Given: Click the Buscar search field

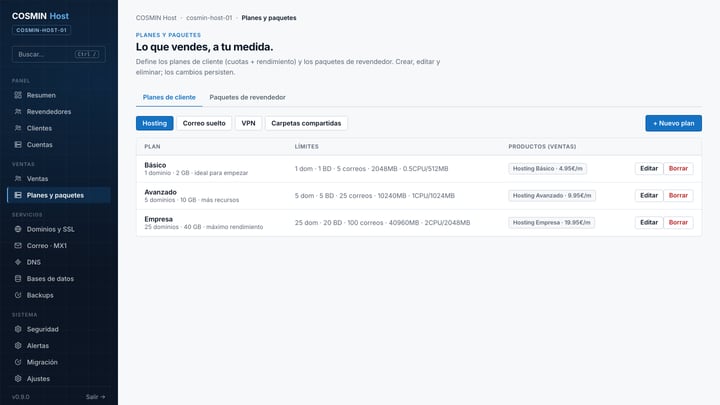Looking at the screenshot, I should click(x=59, y=54).
